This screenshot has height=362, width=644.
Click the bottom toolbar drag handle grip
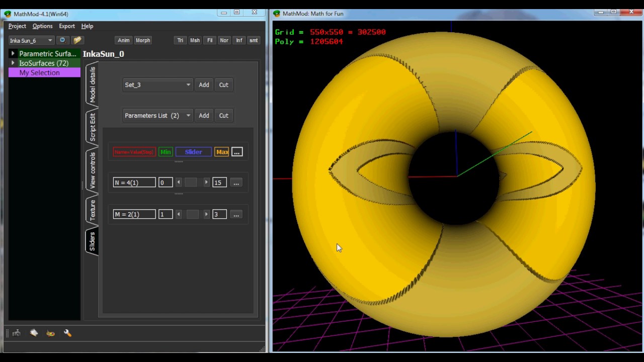(8, 333)
